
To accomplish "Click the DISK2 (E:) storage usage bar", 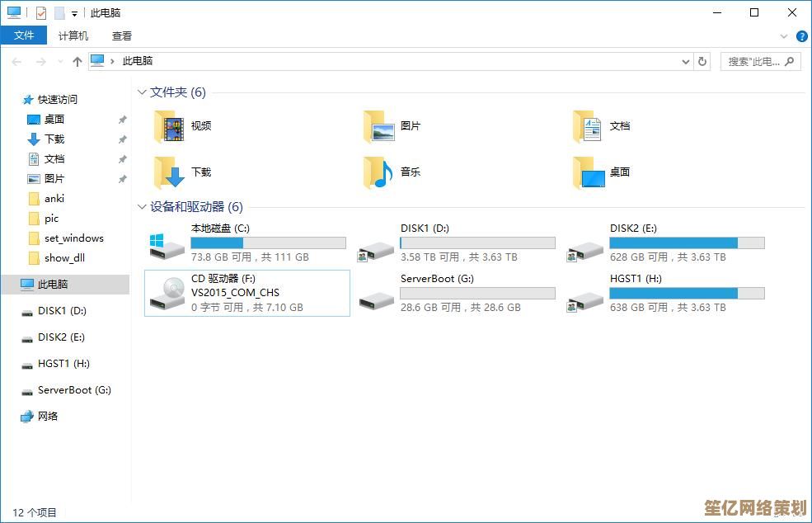I will pyautogui.click(x=686, y=243).
